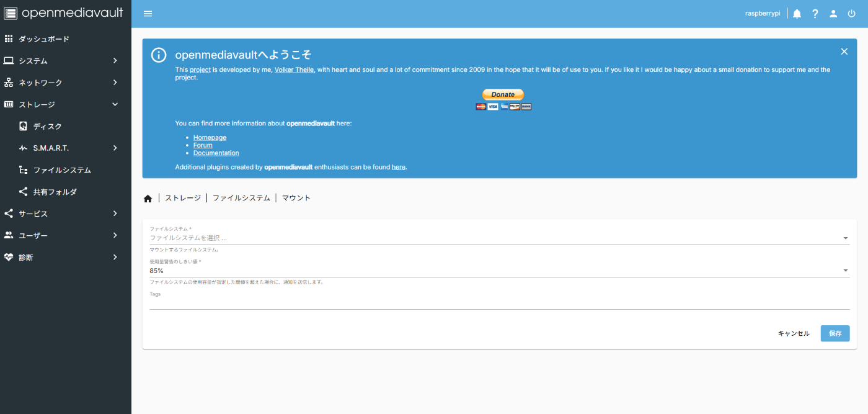Expand the ネットワーク menu chevron
Screen dimensions: 868x414
pyautogui.click(x=115, y=83)
